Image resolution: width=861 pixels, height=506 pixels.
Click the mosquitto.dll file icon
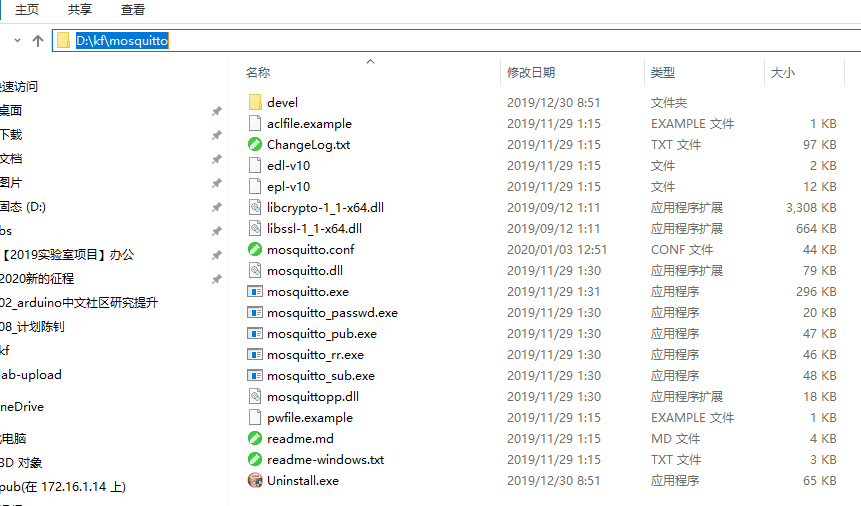pyautogui.click(x=255, y=270)
